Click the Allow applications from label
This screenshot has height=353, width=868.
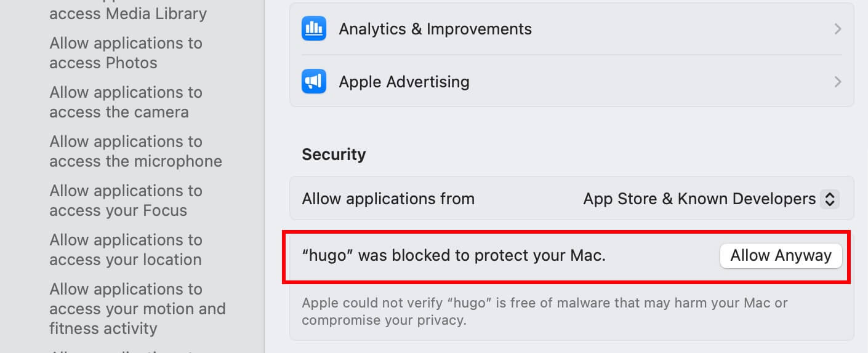click(x=388, y=199)
